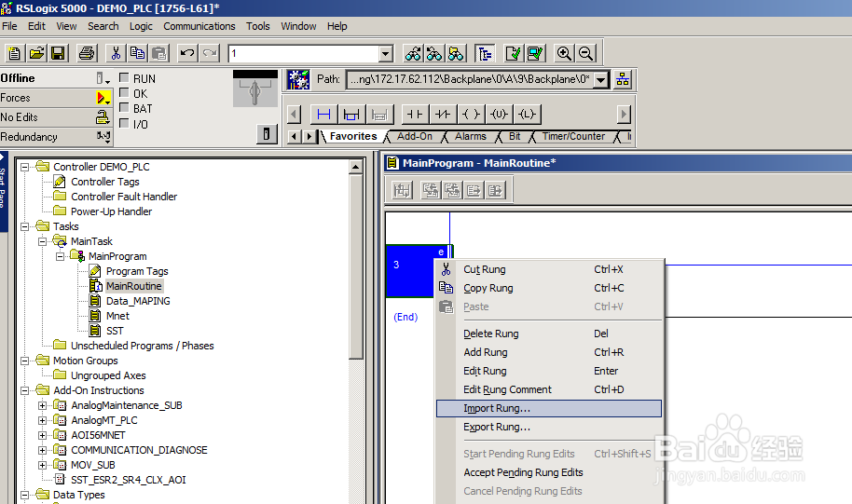Click the Verify Controller checkmark icon

point(535,53)
